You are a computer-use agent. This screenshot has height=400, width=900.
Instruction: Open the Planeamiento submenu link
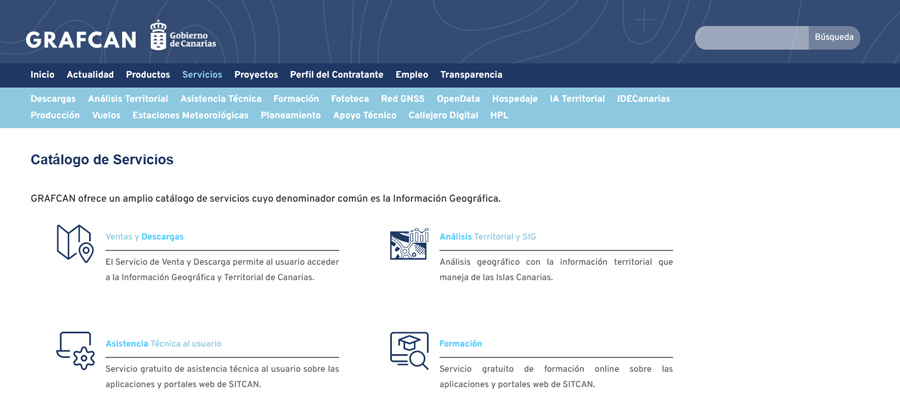291,115
